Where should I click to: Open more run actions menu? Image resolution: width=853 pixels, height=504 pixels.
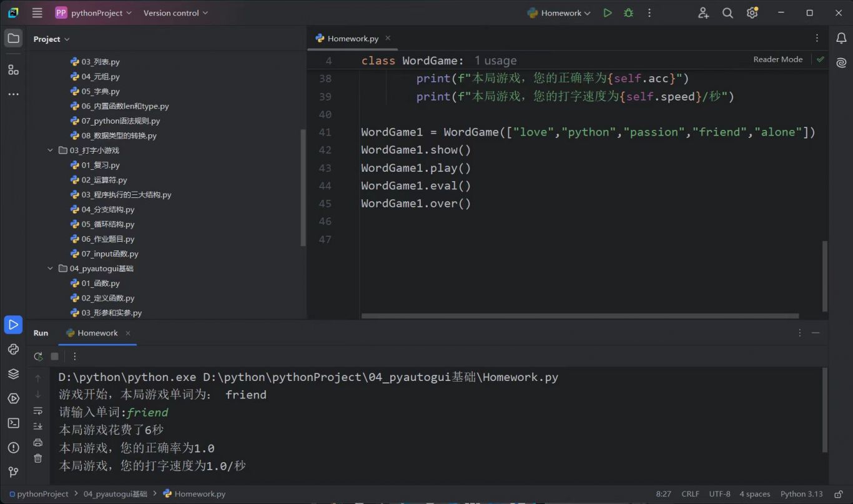(x=649, y=12)
